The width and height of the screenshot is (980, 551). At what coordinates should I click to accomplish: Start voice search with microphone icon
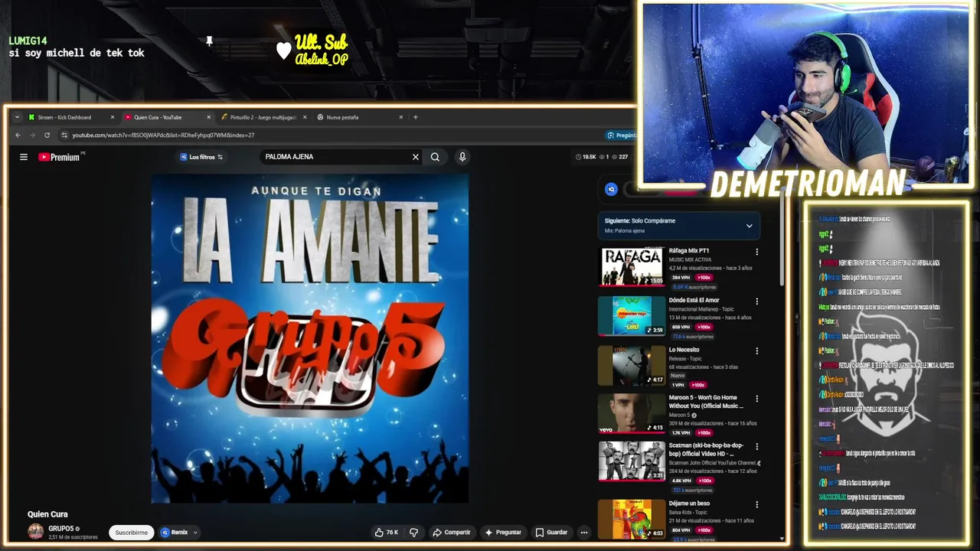tap(462, 157)
